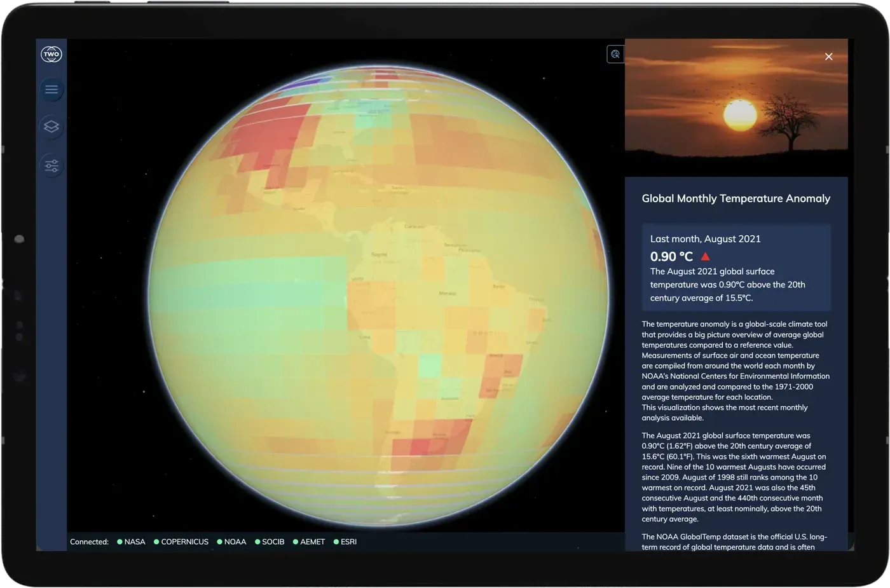Click the "Global Monthly Temperature Anomaly" heading
This screenshot has height=588, width=890.
pyautogui.click(x=736, y=198)
